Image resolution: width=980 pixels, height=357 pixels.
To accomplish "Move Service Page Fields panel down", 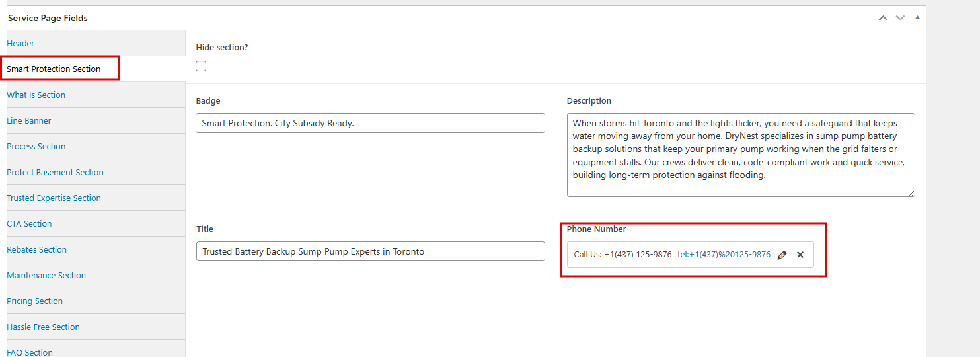I will coord(900,18).
